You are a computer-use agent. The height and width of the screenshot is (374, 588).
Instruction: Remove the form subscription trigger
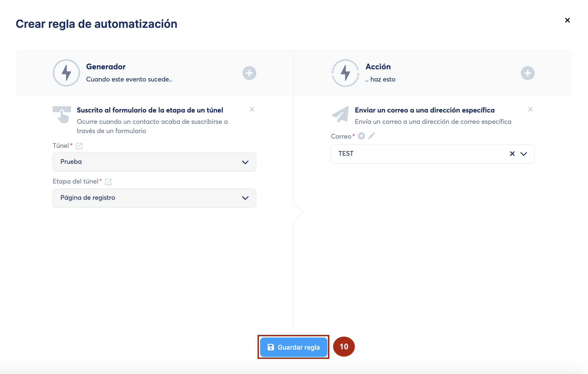252,109
